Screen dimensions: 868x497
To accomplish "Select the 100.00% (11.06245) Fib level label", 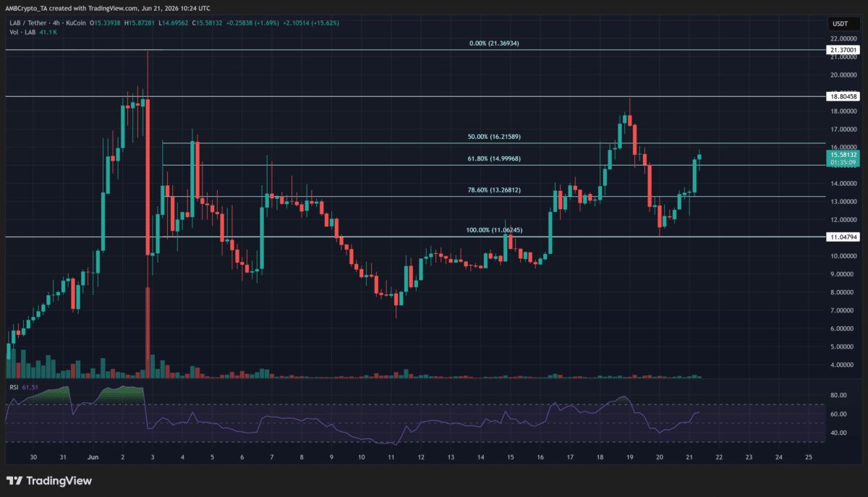I will pyautogui.click(x=495, y=230).
